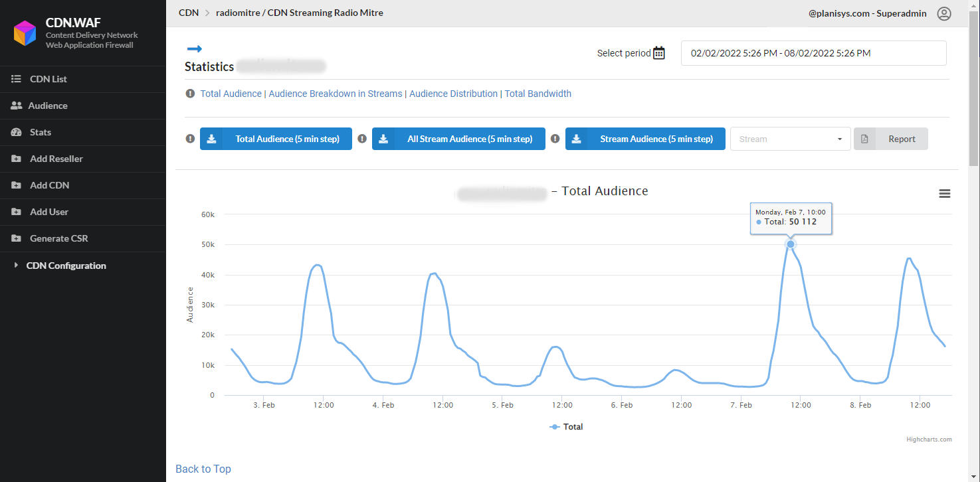Click the CDN List list icon
980x482 pixels.
17,79
